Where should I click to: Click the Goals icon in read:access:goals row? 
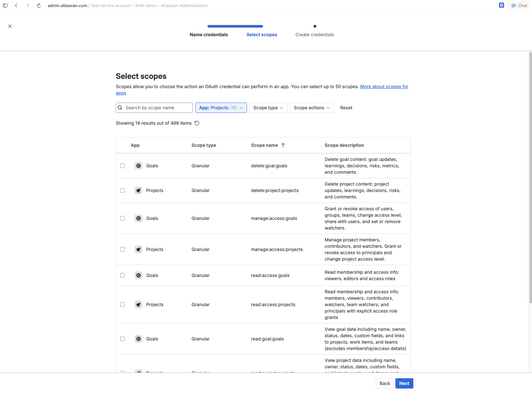139,275
